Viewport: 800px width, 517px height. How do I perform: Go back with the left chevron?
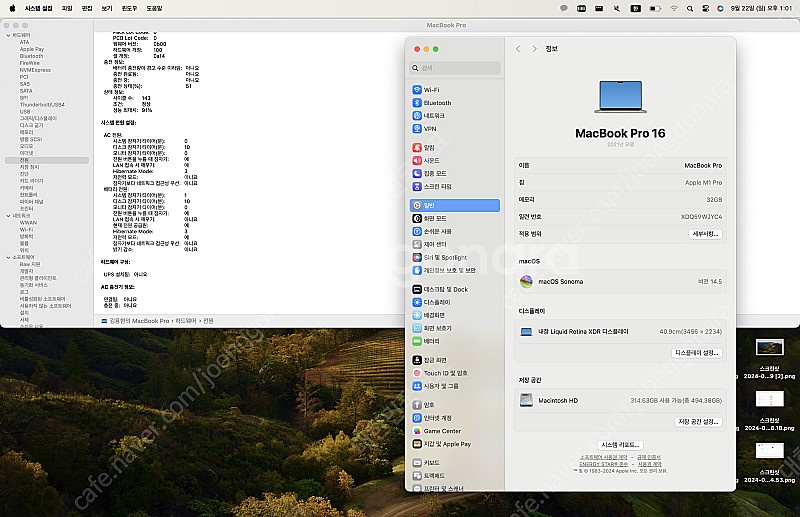[518, 49]
